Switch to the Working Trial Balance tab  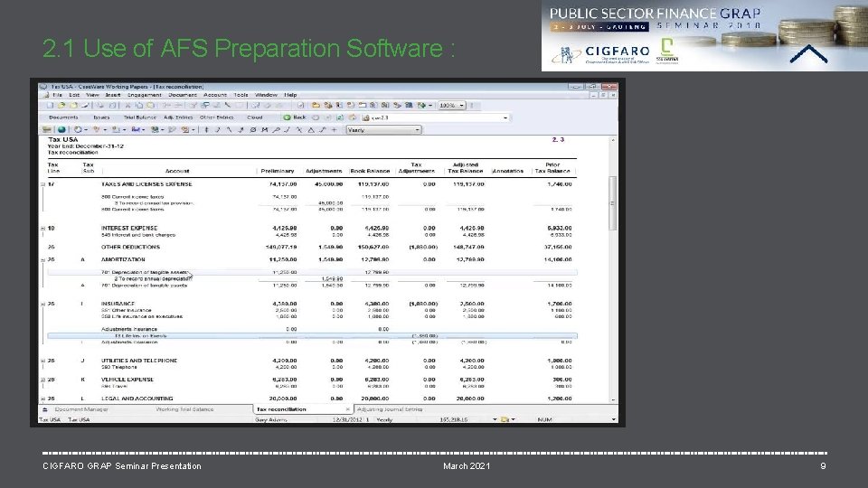click(x=184, y=409)
